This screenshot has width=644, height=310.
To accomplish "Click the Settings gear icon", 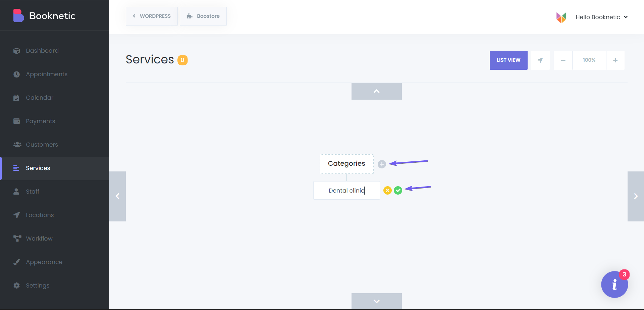I will click(x=16, y=286).
